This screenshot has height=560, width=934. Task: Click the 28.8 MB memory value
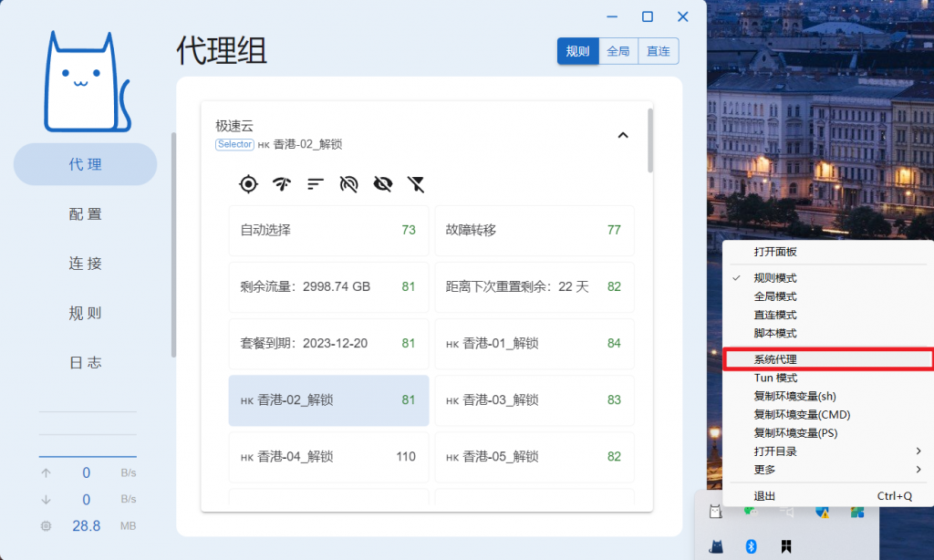click(x=87, y=526)
